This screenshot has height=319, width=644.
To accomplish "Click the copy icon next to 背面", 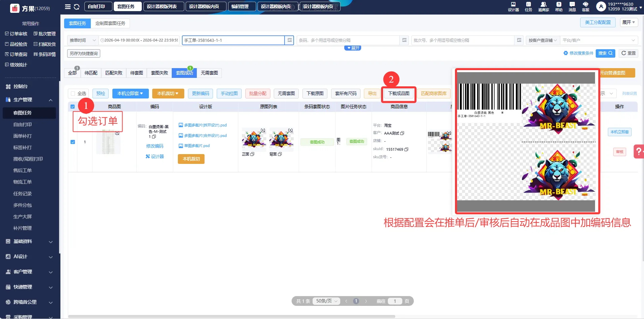I will 280,154.
